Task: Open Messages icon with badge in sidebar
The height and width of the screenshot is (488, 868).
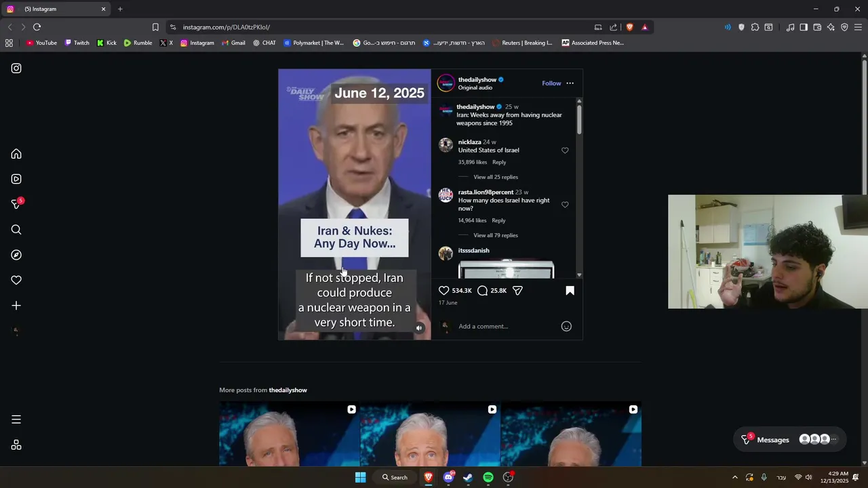Action: coord(17,204)
